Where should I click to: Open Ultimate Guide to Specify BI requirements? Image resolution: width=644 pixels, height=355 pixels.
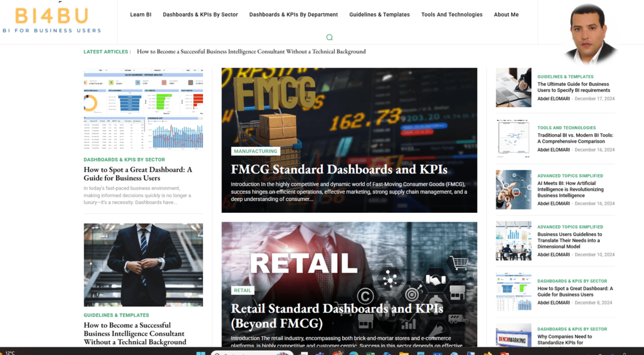[x=573, y=87]
